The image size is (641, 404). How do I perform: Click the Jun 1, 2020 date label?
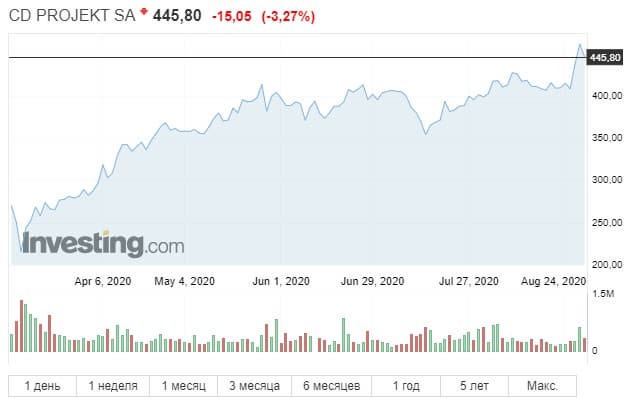(x=283, y=281)
